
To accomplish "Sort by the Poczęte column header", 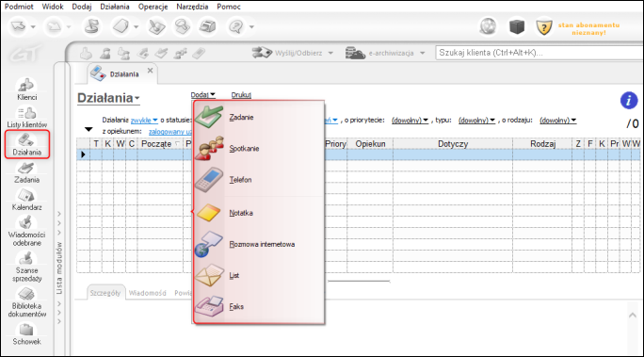I will 160,144.
